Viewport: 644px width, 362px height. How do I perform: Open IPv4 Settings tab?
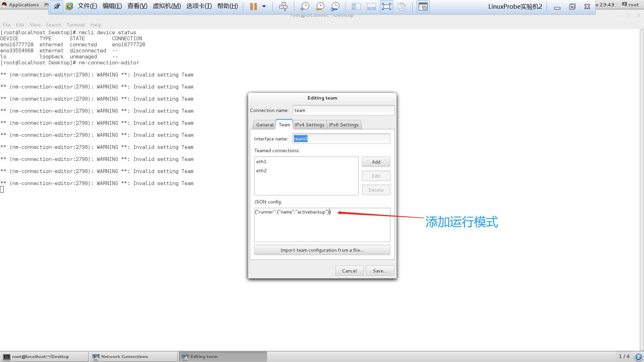[309, 125]
